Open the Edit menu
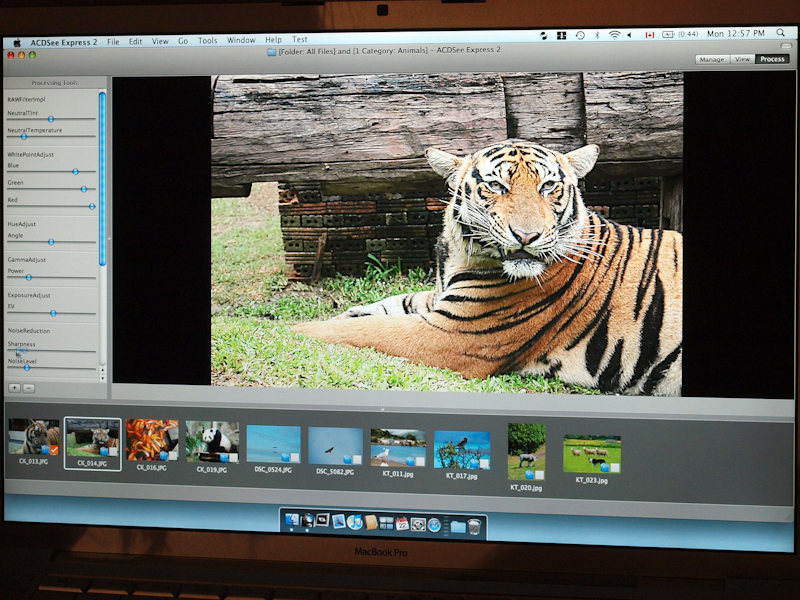The height and width of the screenshot is (600, 800). [x=135, y=41]
